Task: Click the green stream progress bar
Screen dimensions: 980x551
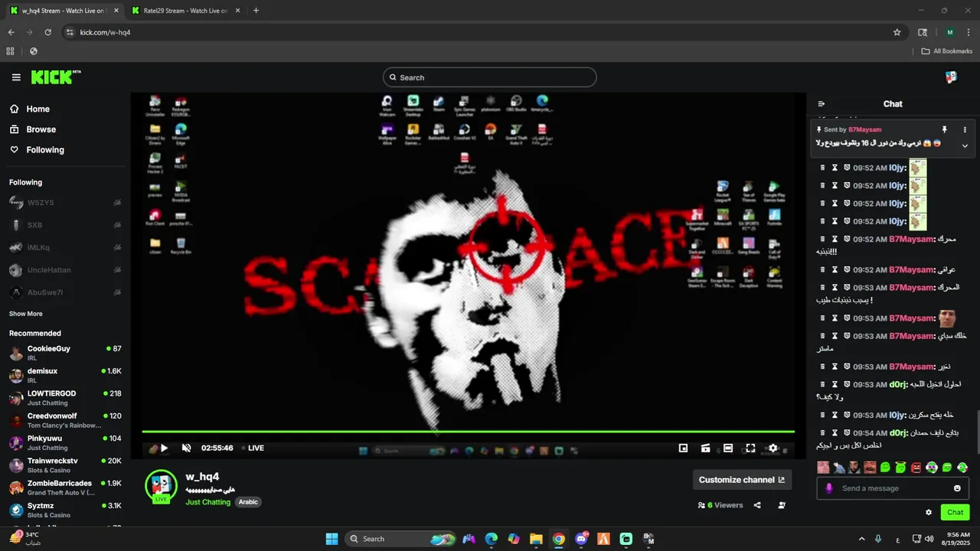Action: [x=468, y=432]
